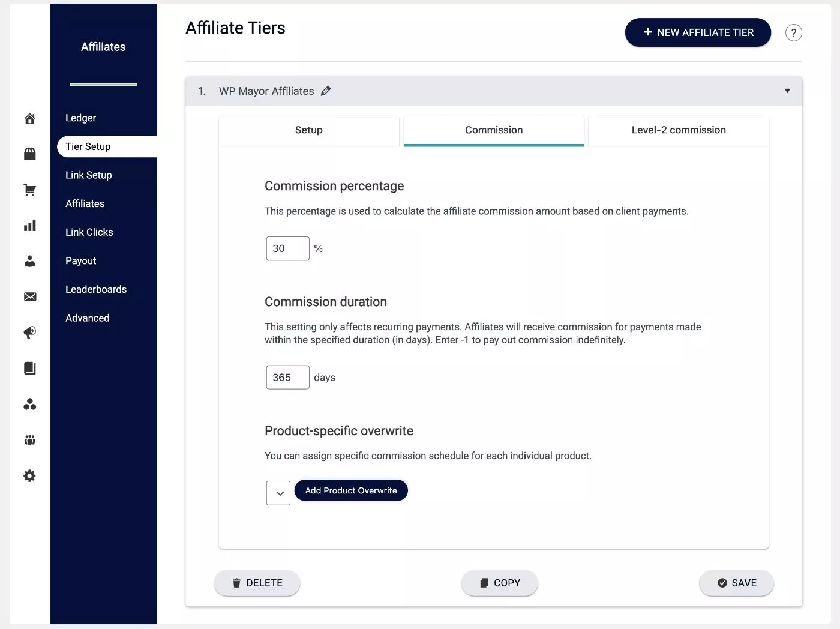This screenshot has height=629, width=840.
Task: Click the question mark help icon
Action: (x=793, y=33)
